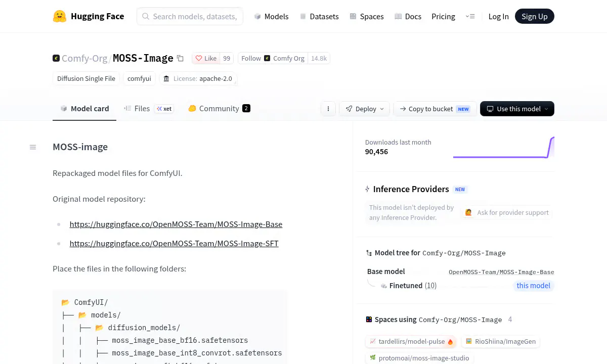Click moss_image_base_bf16.safetensors in code block

180,340
